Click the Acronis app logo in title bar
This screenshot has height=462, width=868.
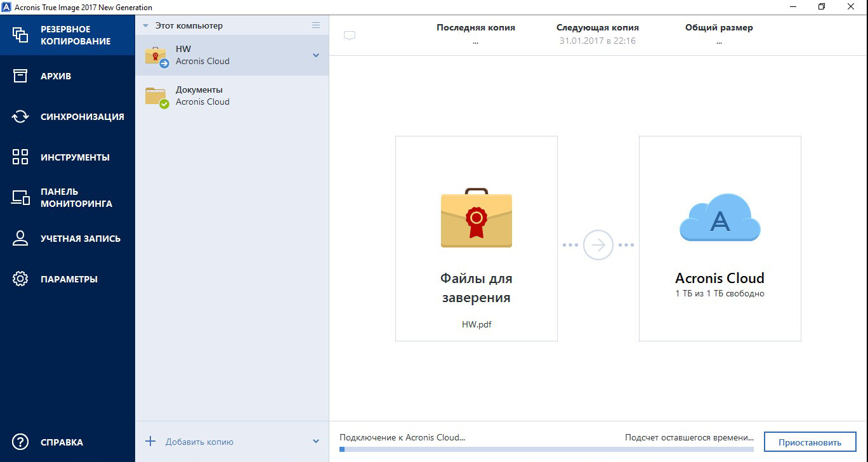6,7
